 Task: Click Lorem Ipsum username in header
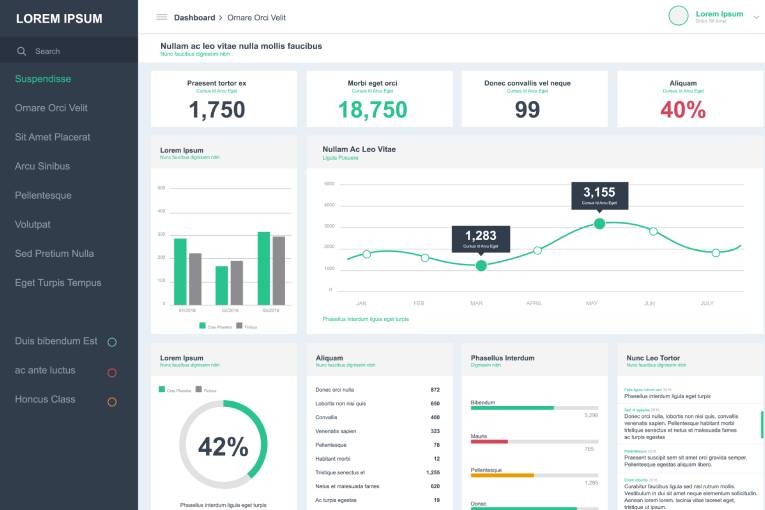(x=719, y=14)
